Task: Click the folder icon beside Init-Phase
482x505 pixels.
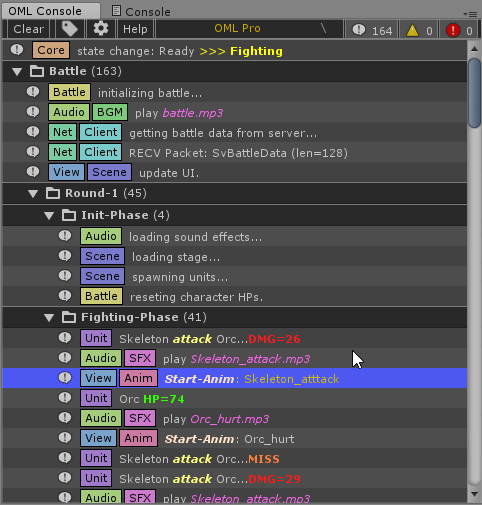Action: [x=69, y=215]
